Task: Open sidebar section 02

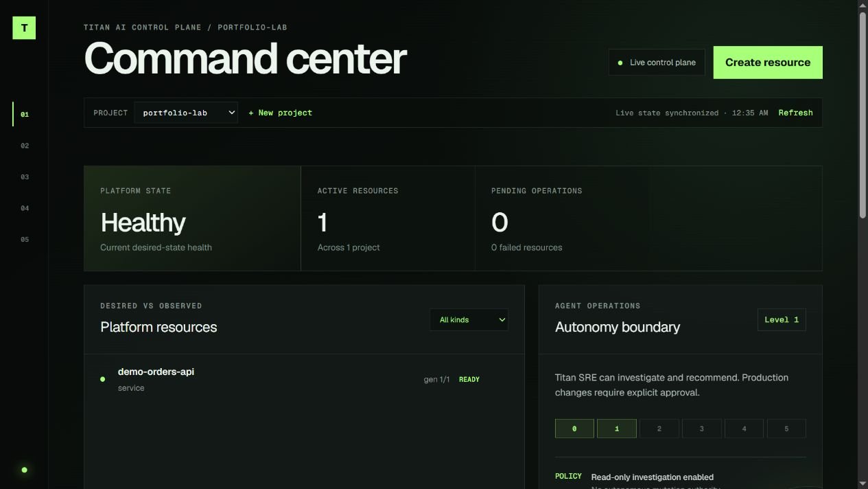Action: point(25,146)
